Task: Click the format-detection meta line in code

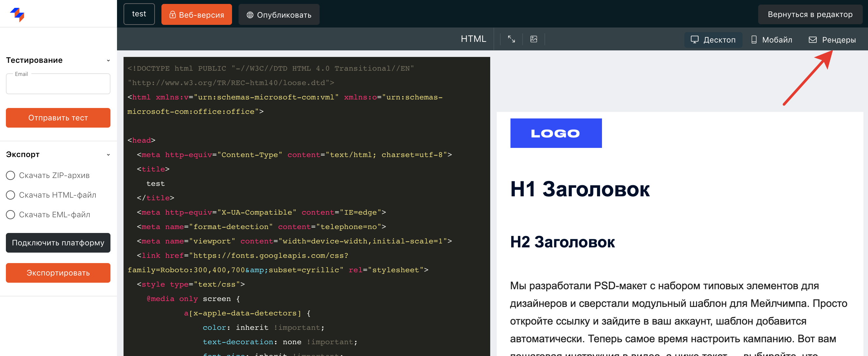Action: (x=261, y=227)
